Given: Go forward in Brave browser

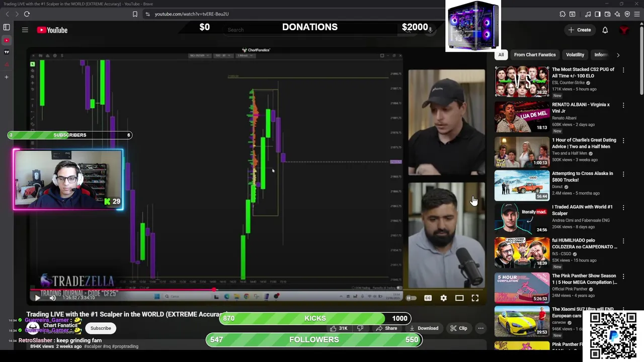Looking at the screenshot, I should click(x=17, y=14).
